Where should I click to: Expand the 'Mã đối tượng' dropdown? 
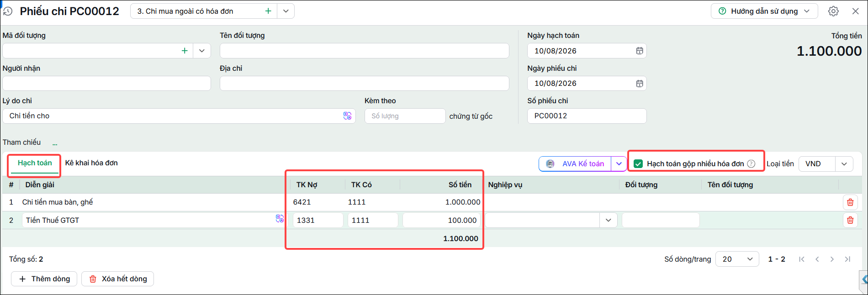202,51
